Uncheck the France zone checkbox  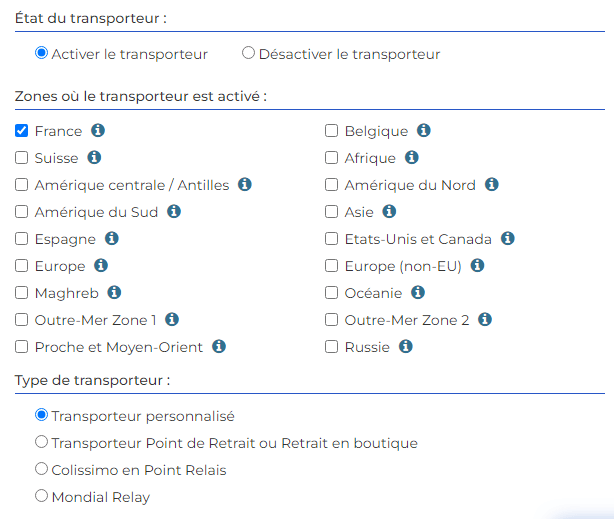(22, 130)
